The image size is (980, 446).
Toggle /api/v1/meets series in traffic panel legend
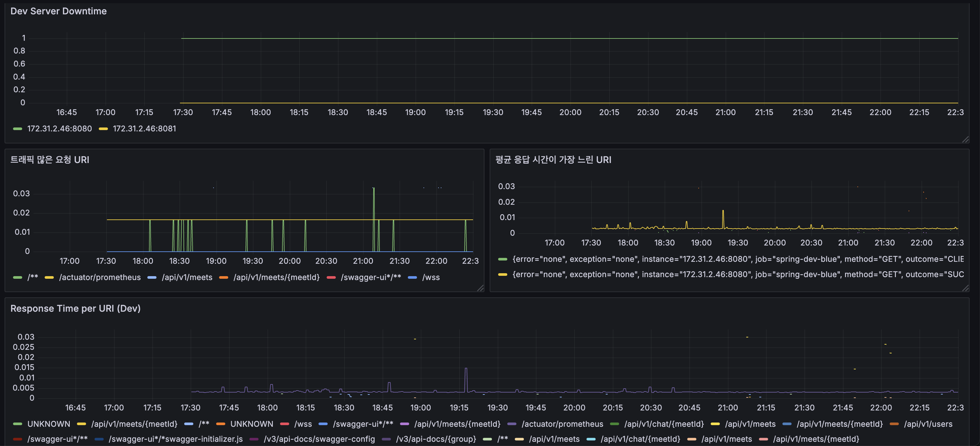(x=187, y=277)
